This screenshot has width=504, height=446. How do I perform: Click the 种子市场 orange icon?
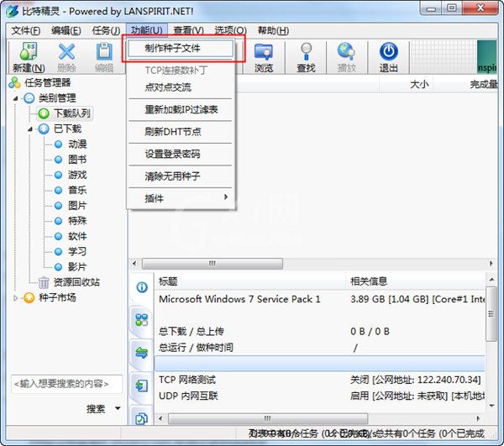[29, 298]
